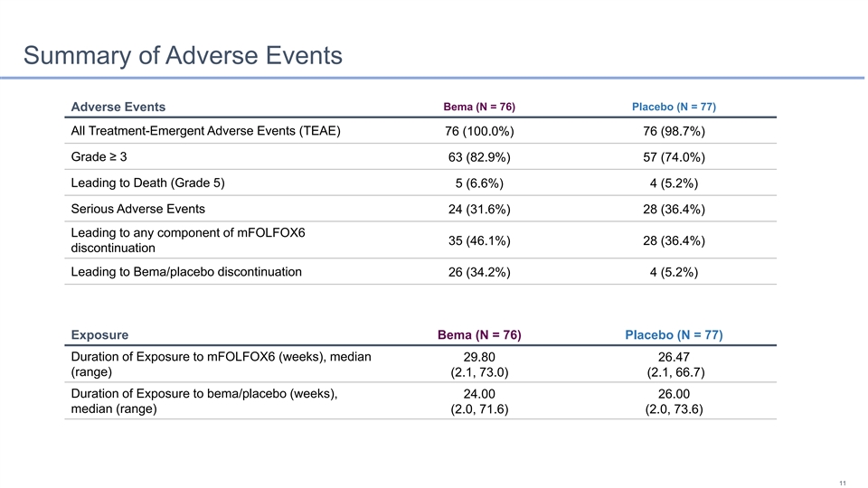This screenshot has width=868, height=488.
Task: Select the "Adverse Events" table header
Action: coord(118,108)
